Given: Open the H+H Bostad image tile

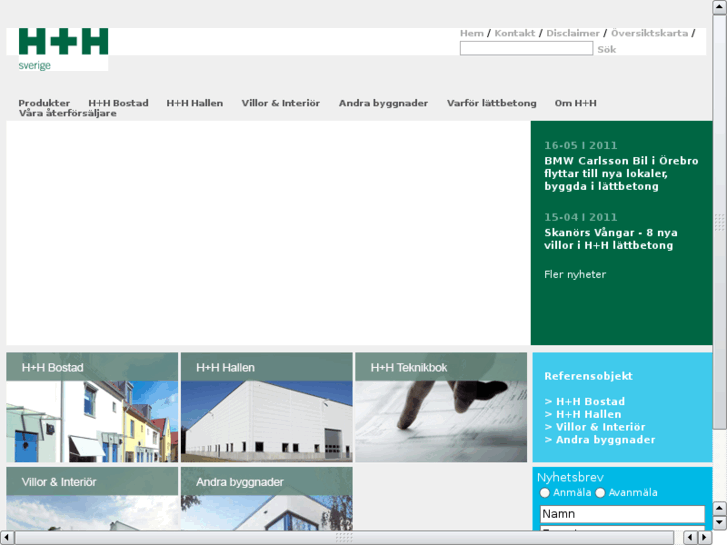Looking at the screenshot, I should pos(92,407).
